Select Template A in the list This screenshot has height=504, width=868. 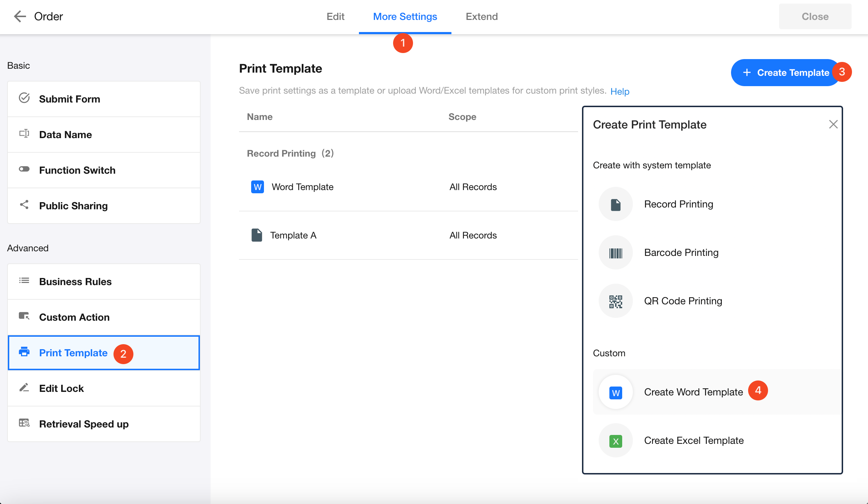(x=293, y=235)
